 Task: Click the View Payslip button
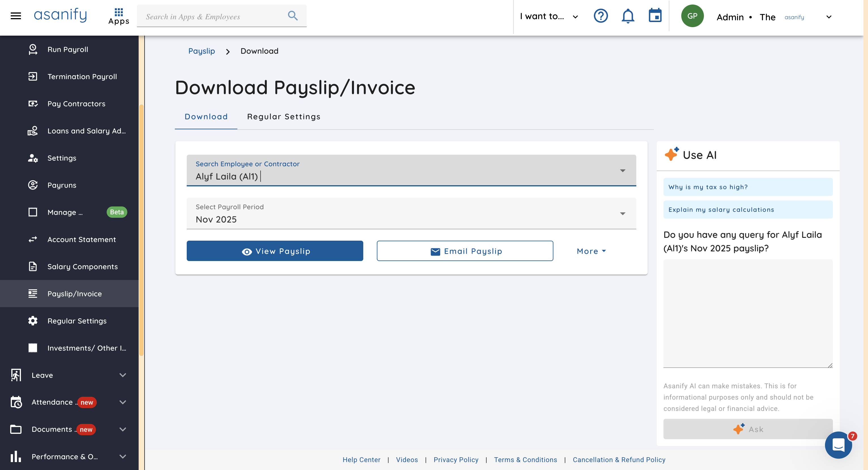click(275, 251)
